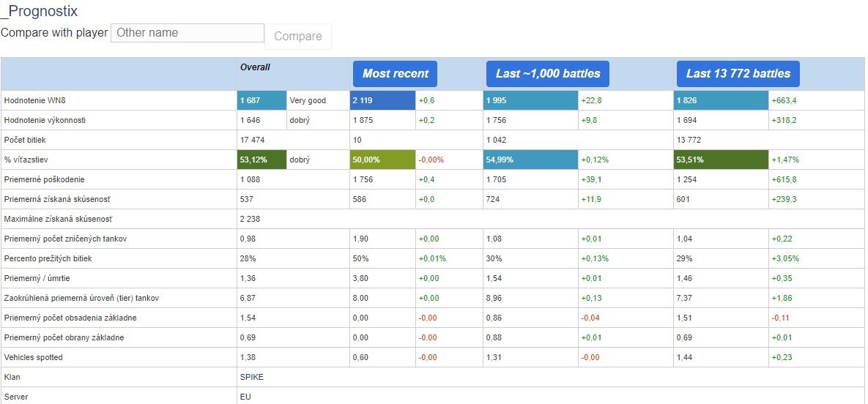The height and width of the screenshot is (404, 868).
Task: Click the 54,99% win rate cell
Action: click(x=531, y=160)
